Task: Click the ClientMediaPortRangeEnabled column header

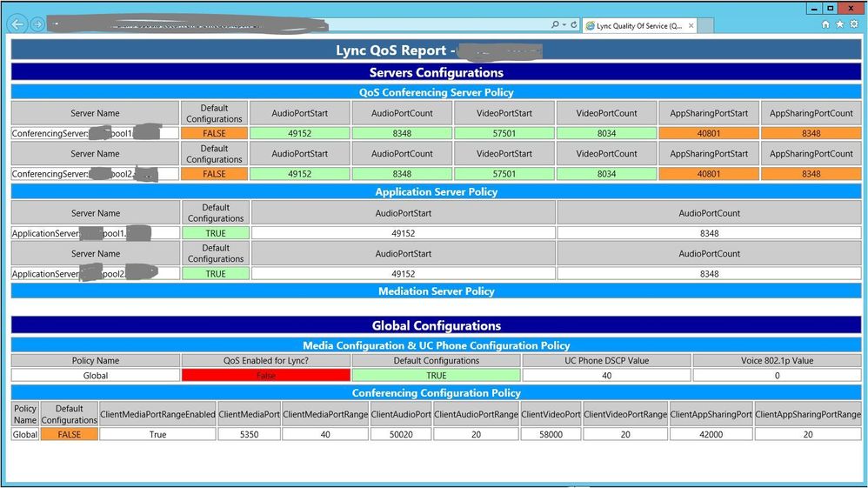Action: pos(157,414)
